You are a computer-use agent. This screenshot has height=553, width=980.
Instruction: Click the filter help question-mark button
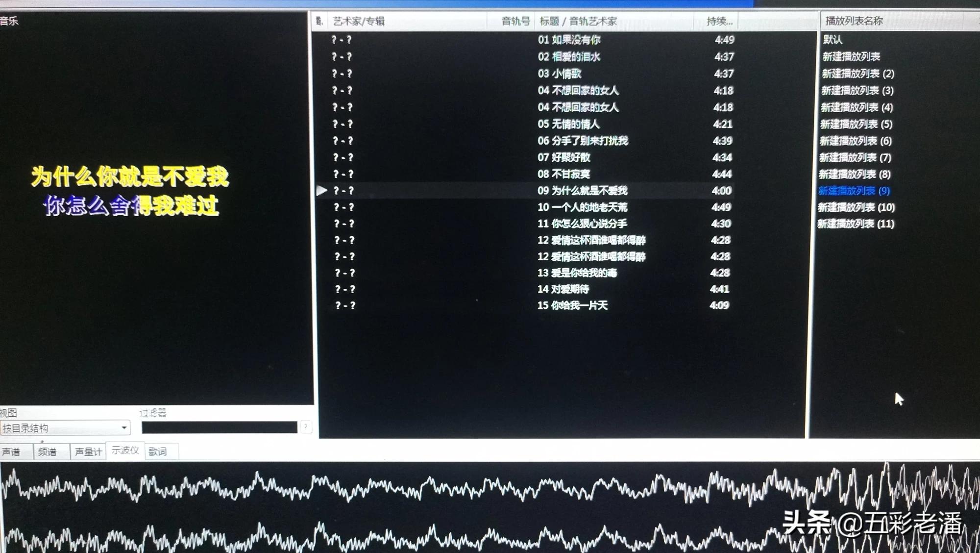click(306, 427)
